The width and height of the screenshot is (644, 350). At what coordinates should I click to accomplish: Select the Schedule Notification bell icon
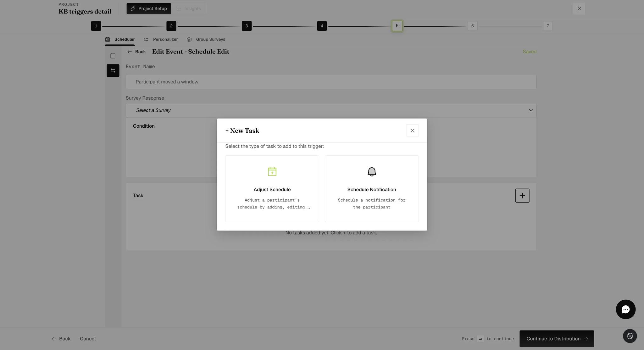(372, 172)
